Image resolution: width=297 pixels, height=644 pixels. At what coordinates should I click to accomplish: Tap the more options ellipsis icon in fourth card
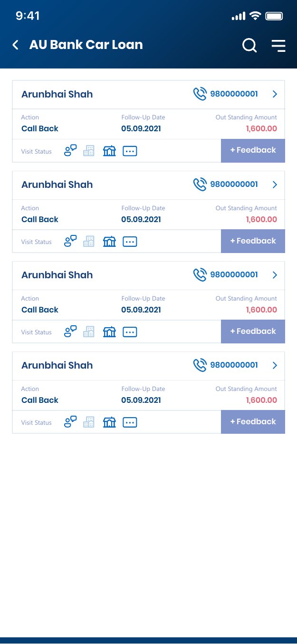130,422
